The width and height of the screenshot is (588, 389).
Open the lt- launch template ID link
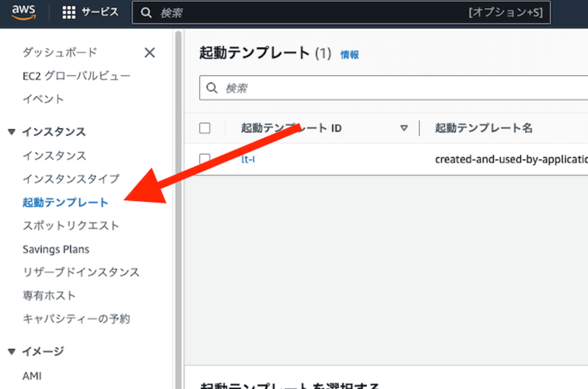click(248, 159)
